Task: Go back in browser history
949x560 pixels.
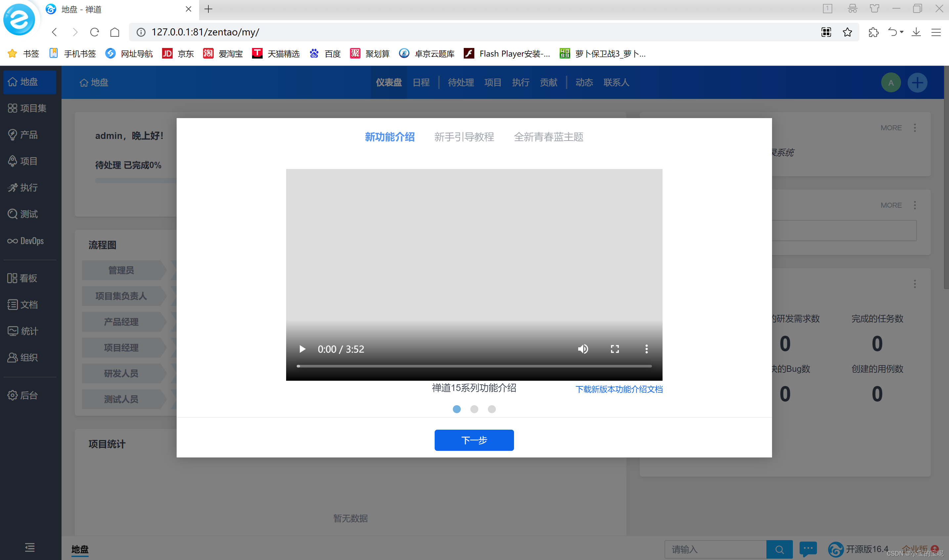Action: click(x=54, y=32)
